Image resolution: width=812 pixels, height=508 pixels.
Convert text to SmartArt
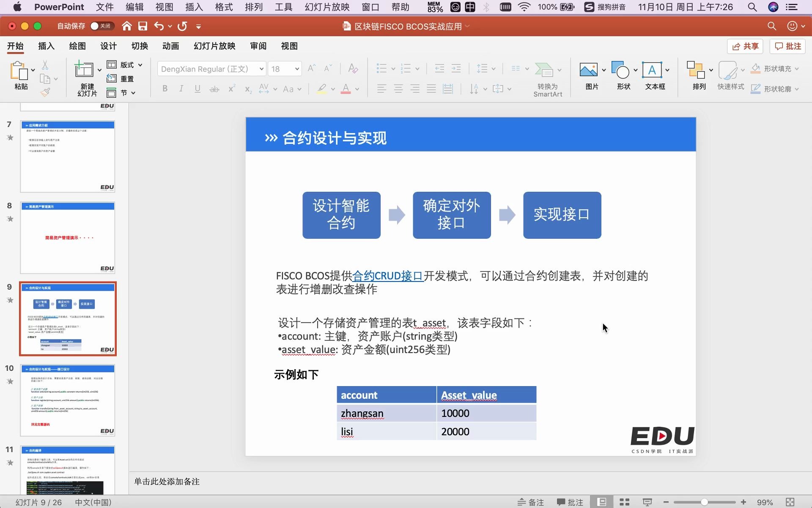547,80
